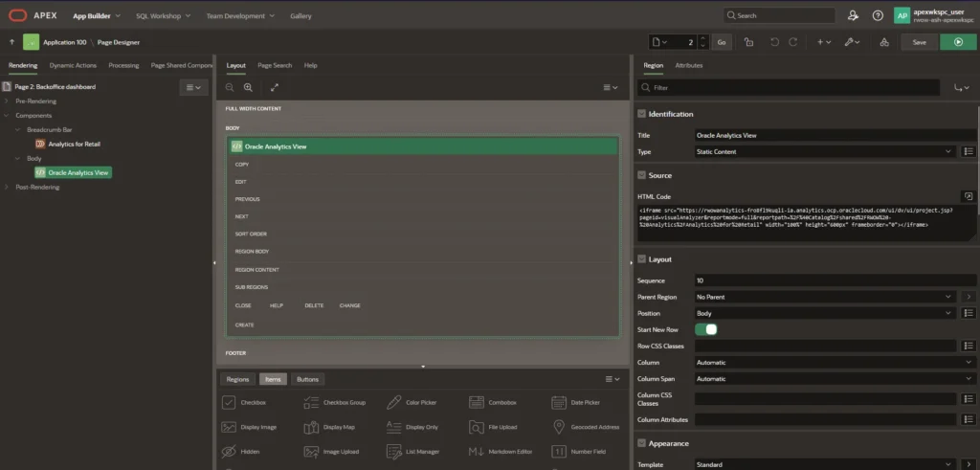Collapse the Source section
This screenshot has height=470, width=980.
[x=641, y=175]
